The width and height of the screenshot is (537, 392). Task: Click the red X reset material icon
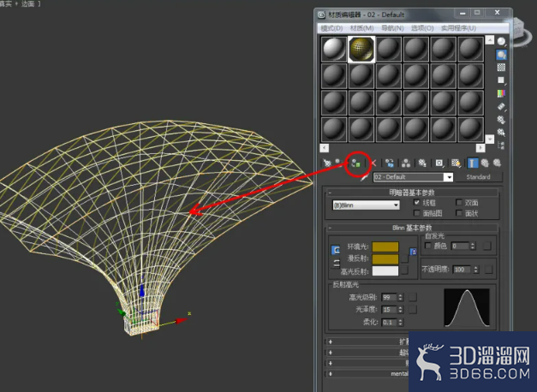373,163
